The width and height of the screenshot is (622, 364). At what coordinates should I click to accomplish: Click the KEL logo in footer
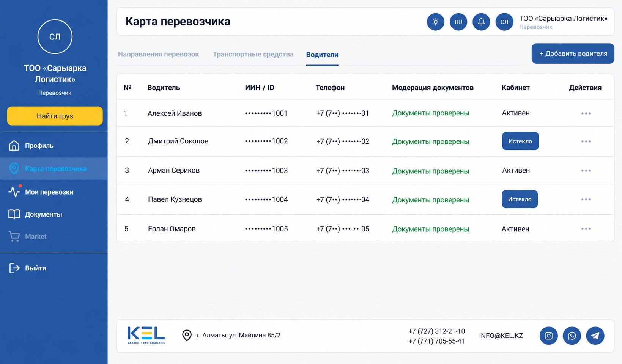146,335
